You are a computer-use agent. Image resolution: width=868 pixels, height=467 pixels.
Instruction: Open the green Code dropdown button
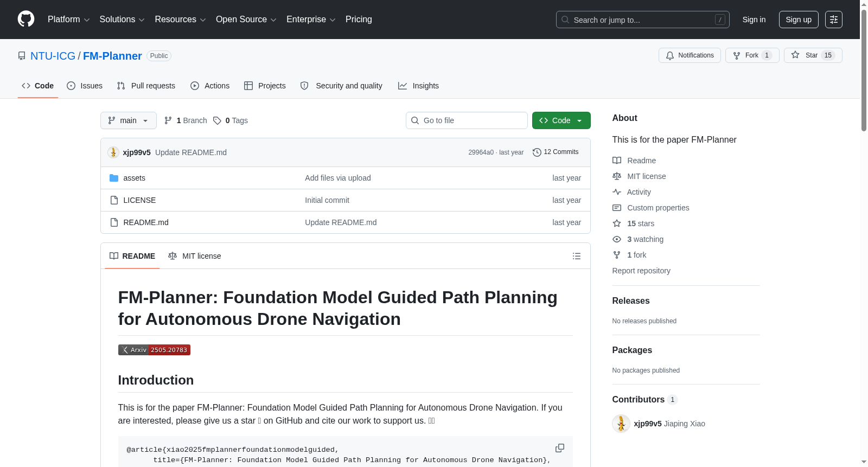(x=561, y=120)
